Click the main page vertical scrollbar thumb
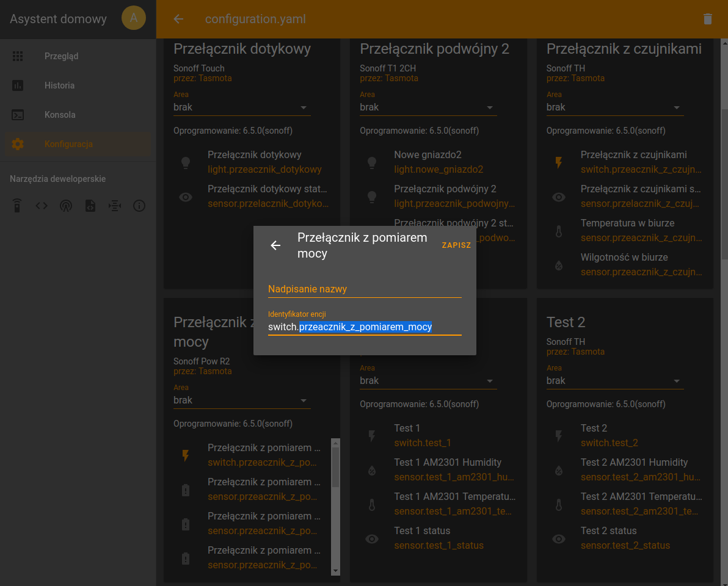The image size is (728, 586). (724, 184)
